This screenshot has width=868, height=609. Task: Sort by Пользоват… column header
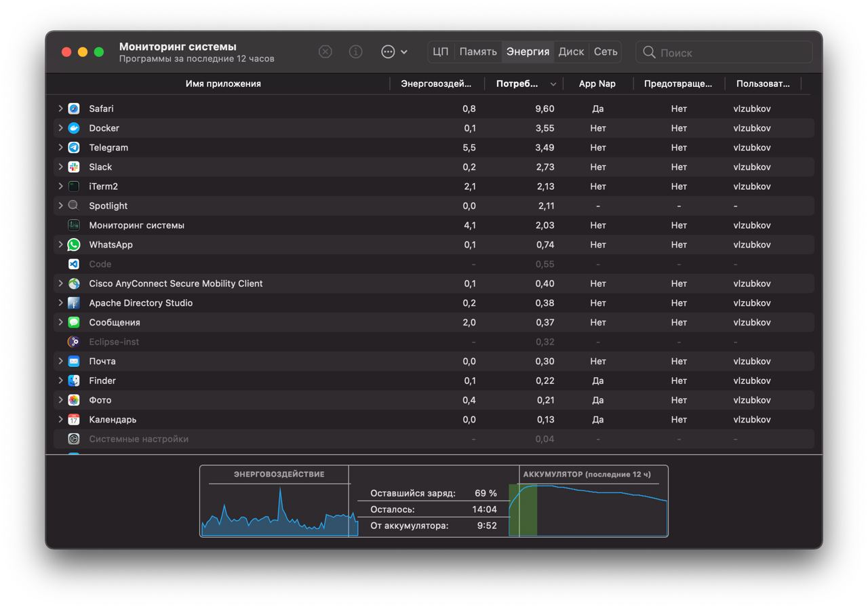[x=763, y=83]
